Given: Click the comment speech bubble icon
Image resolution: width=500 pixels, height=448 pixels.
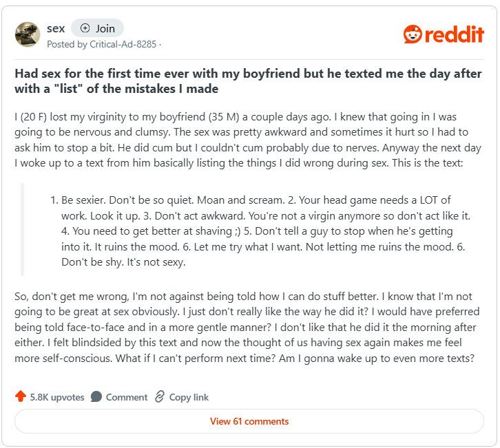Looking at the screenshot, I should 96,397.
